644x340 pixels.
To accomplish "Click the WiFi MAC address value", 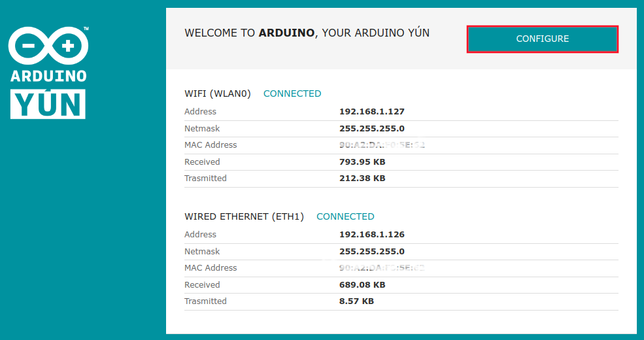I will pyautogui.click(x=382, y=145).
